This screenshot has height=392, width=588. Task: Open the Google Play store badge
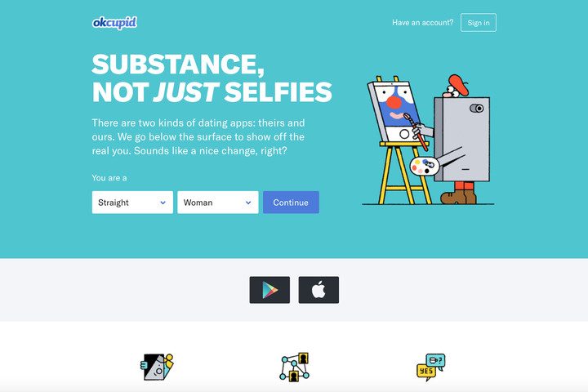click(269, 290)
